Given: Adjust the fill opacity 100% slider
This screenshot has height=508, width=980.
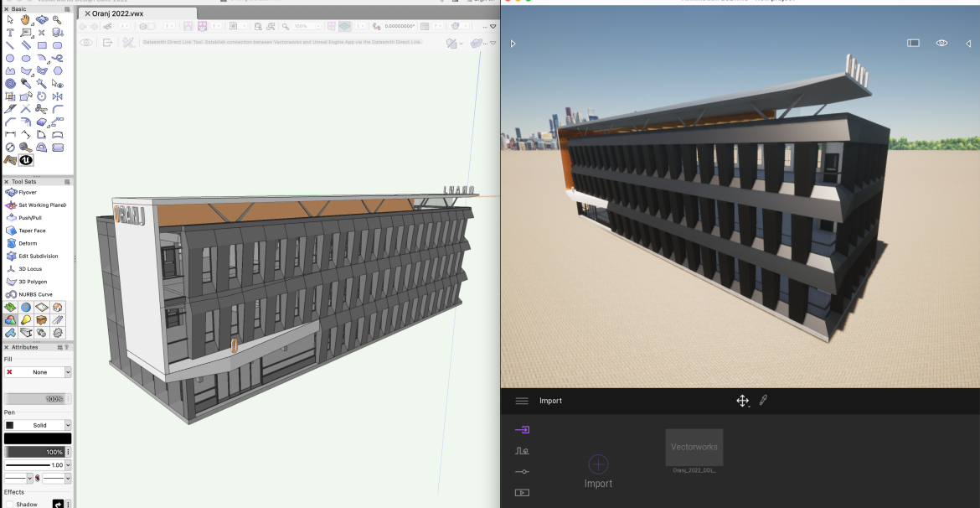Looking at the screenshot, I should 36,399.
